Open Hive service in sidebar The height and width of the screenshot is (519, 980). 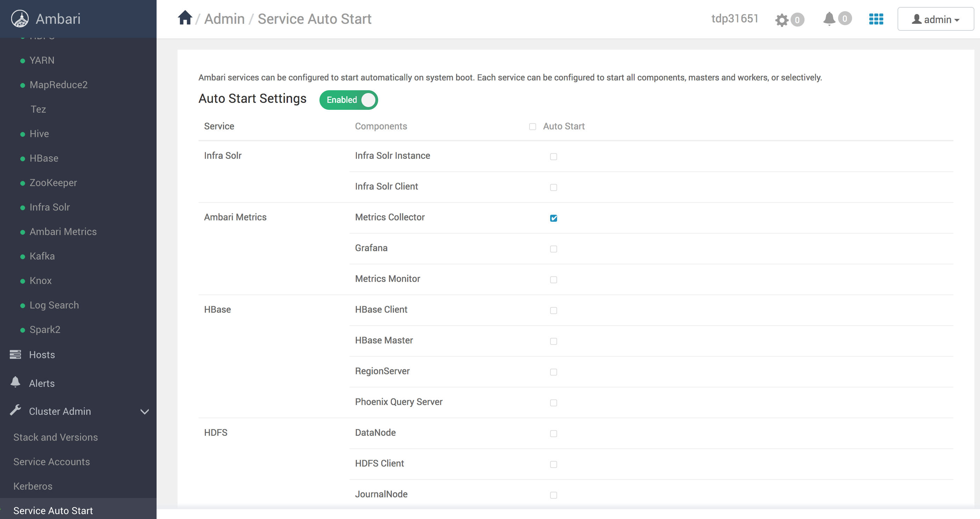(39, 134)
